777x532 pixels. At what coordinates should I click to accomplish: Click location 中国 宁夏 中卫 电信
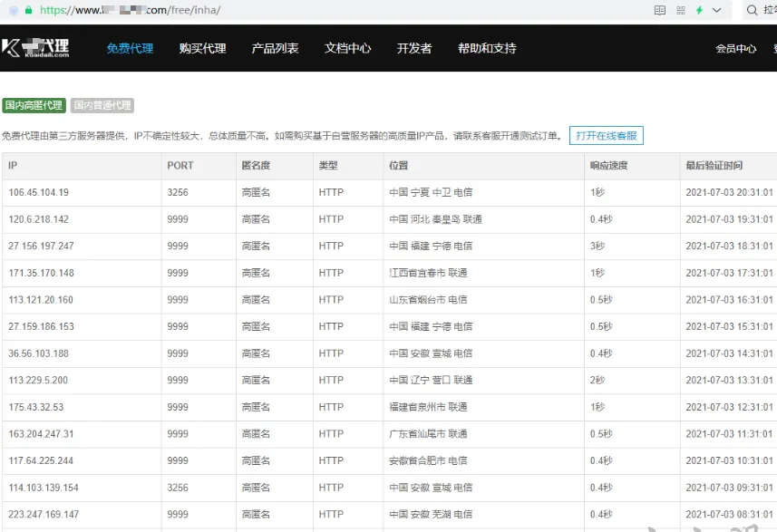431,192
